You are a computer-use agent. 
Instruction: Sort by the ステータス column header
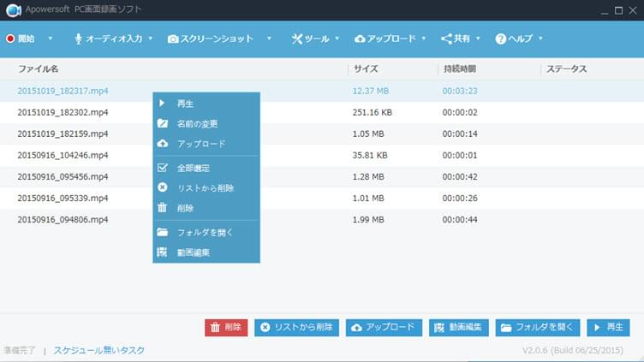click(x=566, y=69)
